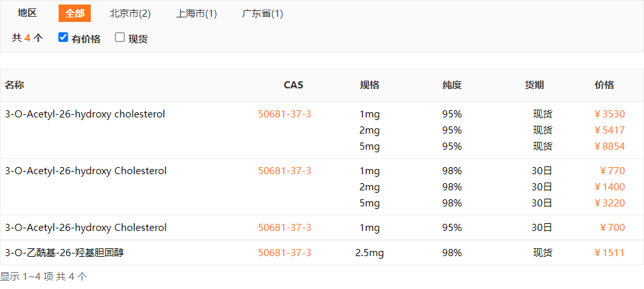Image resolution: width=644 pixels, height=289 pixels.
Task: Filter by 广东省(1) region
Action: click(263, 14)
